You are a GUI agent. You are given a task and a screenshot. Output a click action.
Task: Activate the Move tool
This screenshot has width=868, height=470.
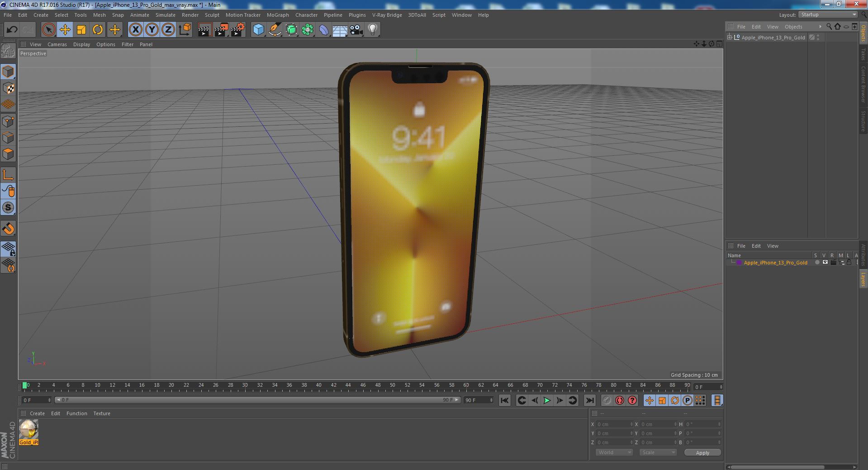(65, 30)
